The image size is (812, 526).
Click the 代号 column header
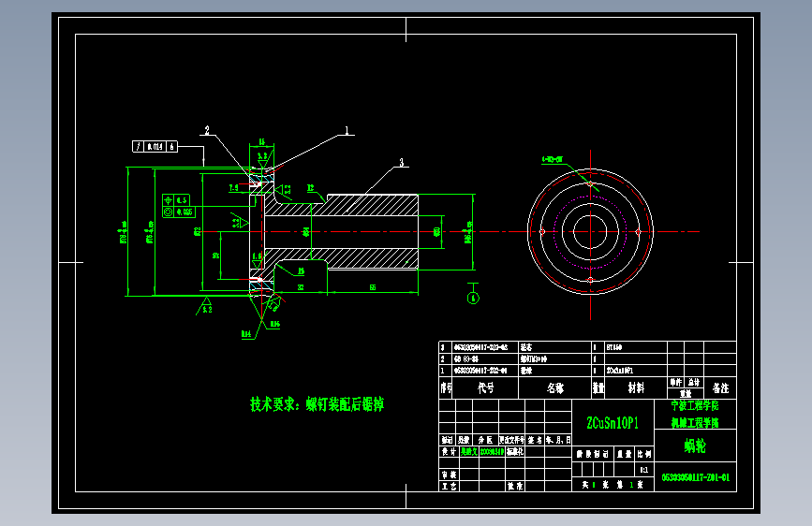[485, 387]
